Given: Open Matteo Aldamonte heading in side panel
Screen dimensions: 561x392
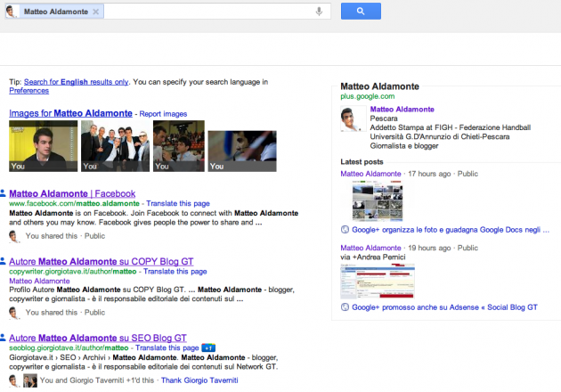Looking at the screenshot, I should click(379, 86).
